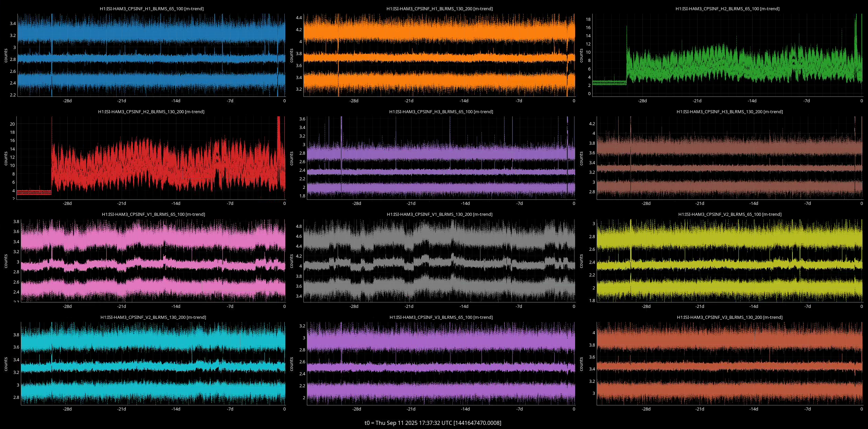Image resolution: width=868 pixels, height=429 pixels.
Task: Click the -21d tick under yellow V2 plot
Action: pos(700,307)
